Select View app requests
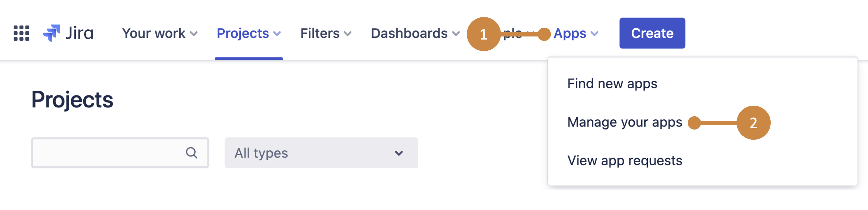Viewport: 868px width, 210px height. click(x=625, y=161)
